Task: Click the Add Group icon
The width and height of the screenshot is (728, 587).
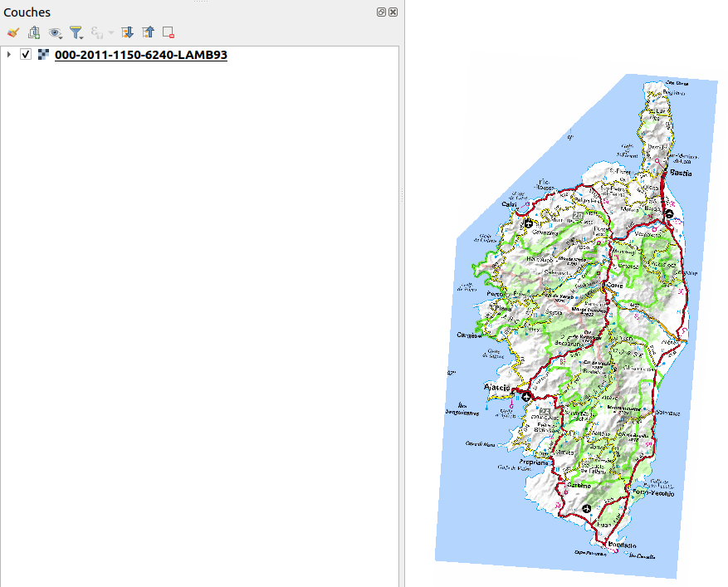Action: click(x=34, y=33)
